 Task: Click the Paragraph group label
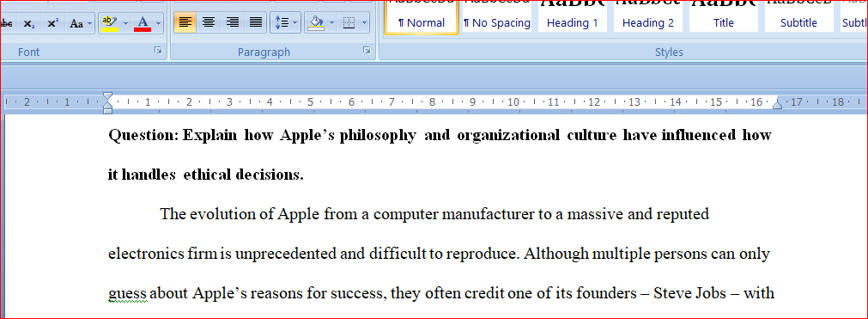pyautogui.click(x=264, y=52)
